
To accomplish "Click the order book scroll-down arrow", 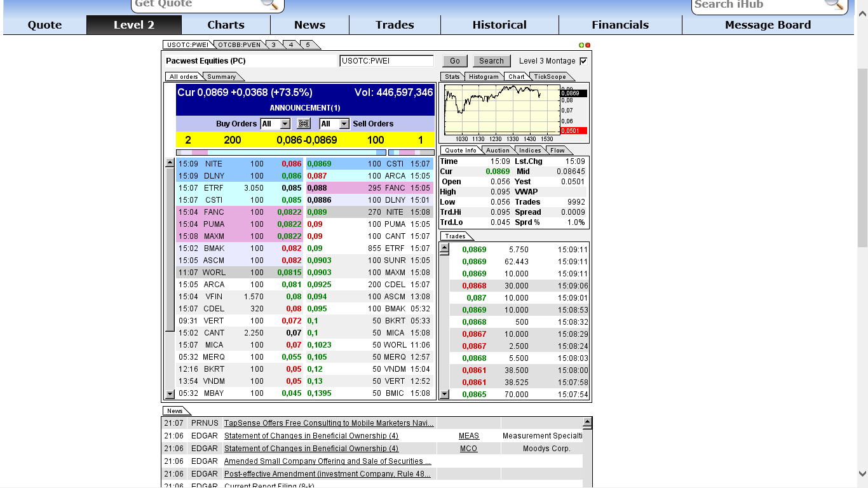I will pyautogui.click(x=170, y=394).
